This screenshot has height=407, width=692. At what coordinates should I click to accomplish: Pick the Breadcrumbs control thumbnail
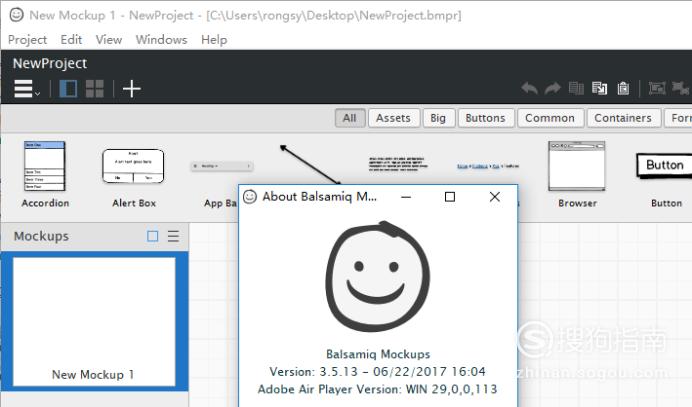[x=488, y=166]
